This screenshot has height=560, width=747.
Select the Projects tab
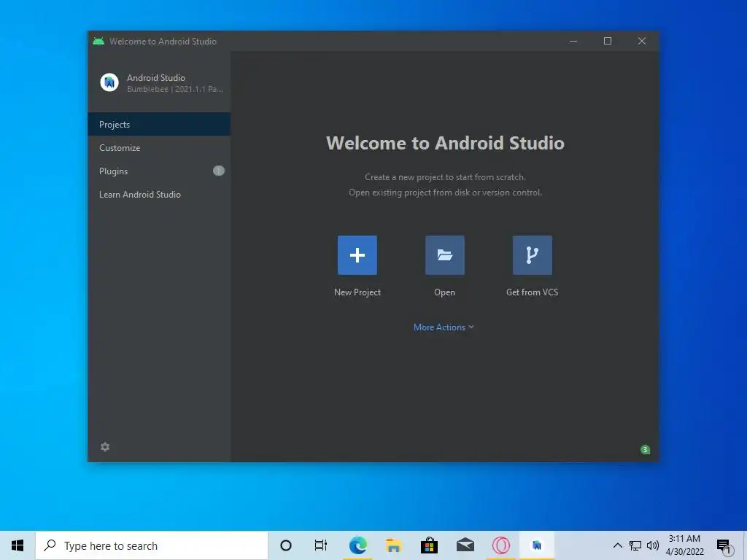tap(159, 124)
